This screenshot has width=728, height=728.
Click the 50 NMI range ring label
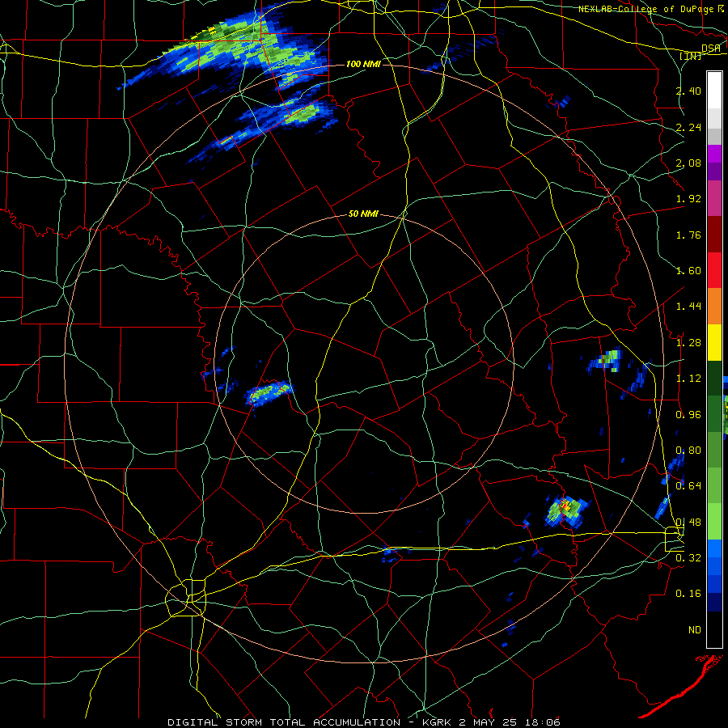[363, 214]
